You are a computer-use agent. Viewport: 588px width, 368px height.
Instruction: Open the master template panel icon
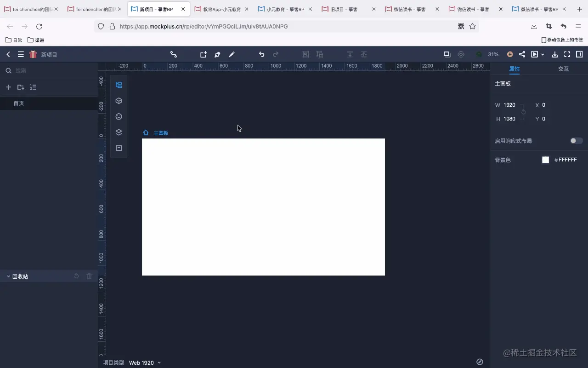pyautogui.click(x=119, y=148)
